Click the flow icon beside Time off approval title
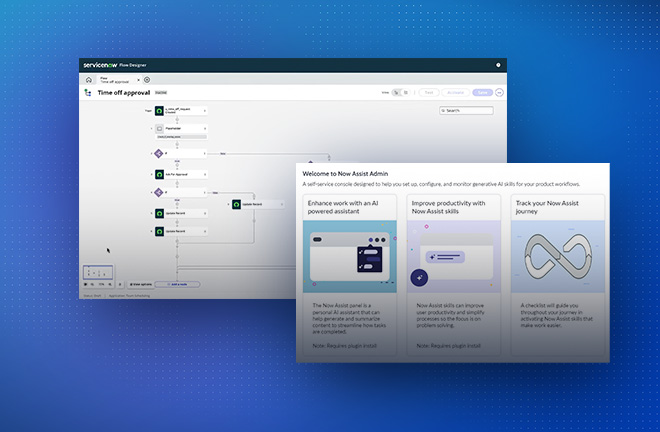This screenshot has width=660, height=432. click(88, 93)
